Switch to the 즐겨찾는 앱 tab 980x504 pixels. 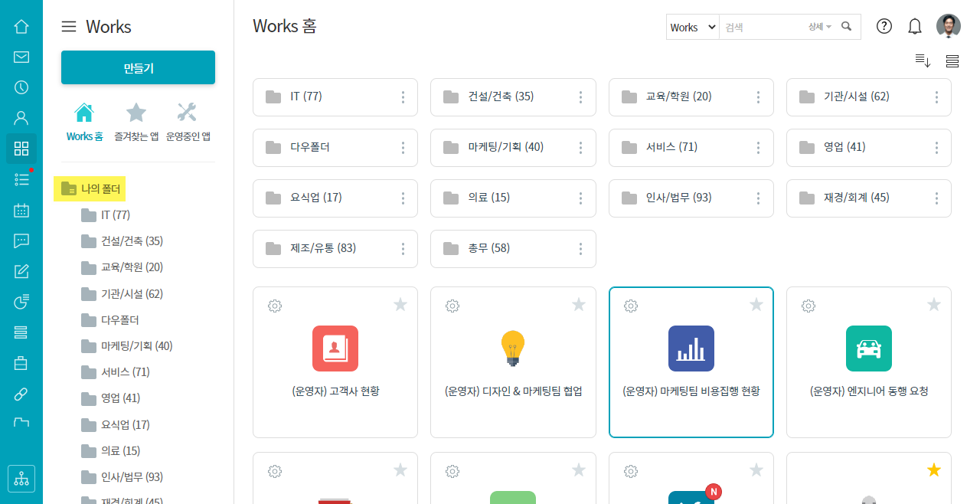point(136,123)
